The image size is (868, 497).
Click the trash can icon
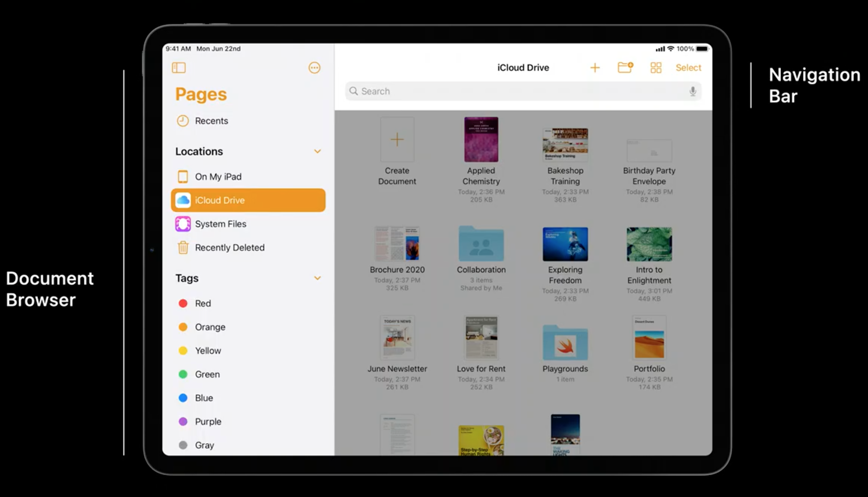183,247
